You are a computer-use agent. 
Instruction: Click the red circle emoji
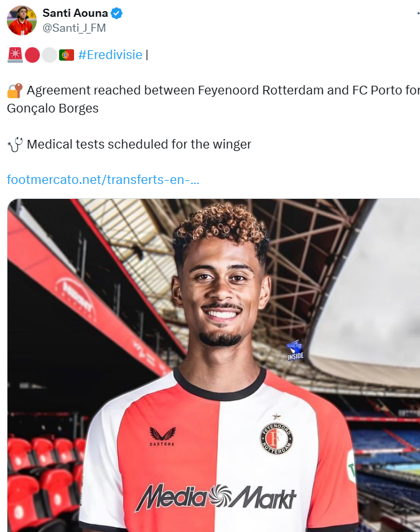pyautogui.click(x=32, y=55)
